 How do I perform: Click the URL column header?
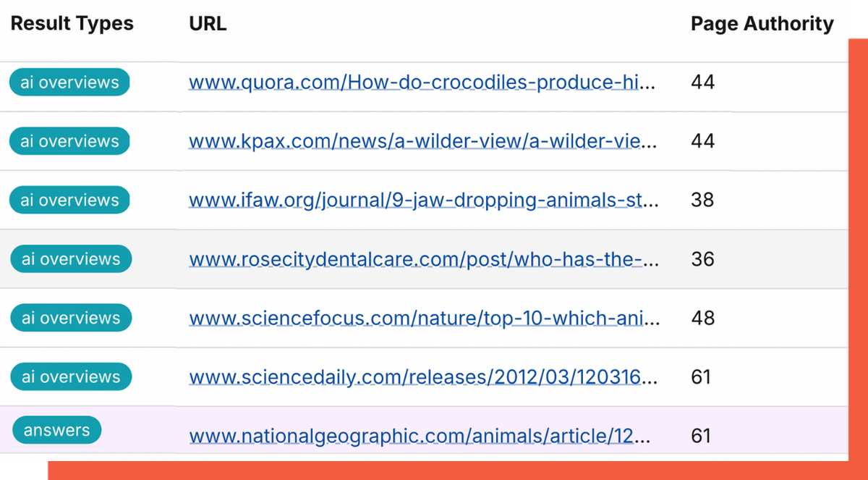[208, 24]
